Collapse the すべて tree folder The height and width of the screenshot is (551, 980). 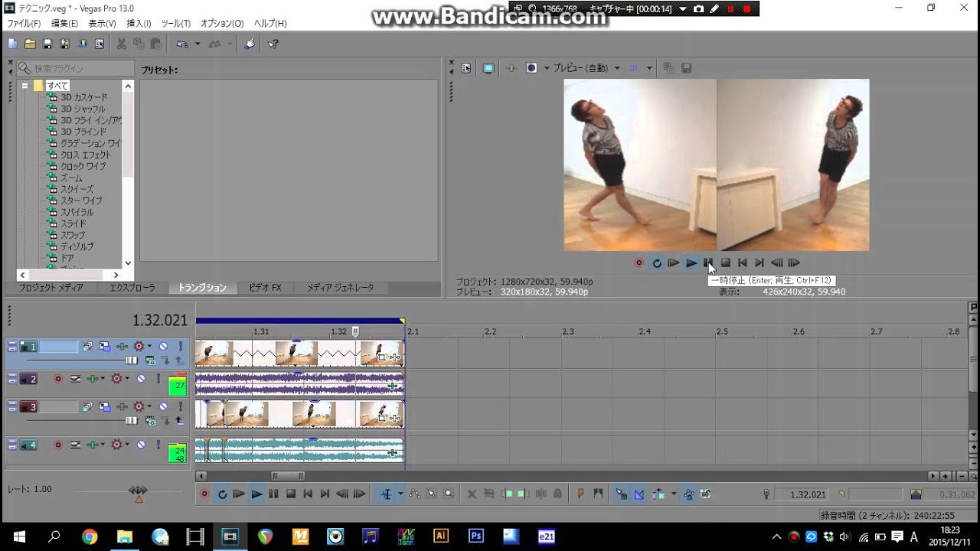pos(24,86)
